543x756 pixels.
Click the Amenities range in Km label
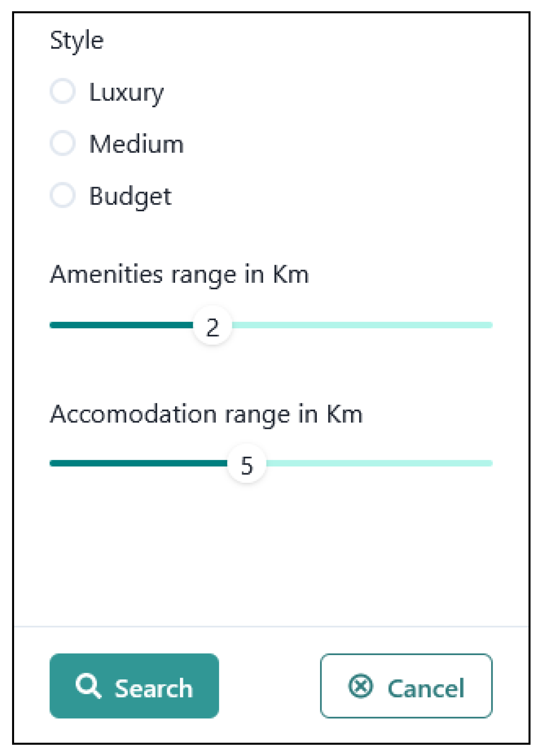[x=180, y=275]
